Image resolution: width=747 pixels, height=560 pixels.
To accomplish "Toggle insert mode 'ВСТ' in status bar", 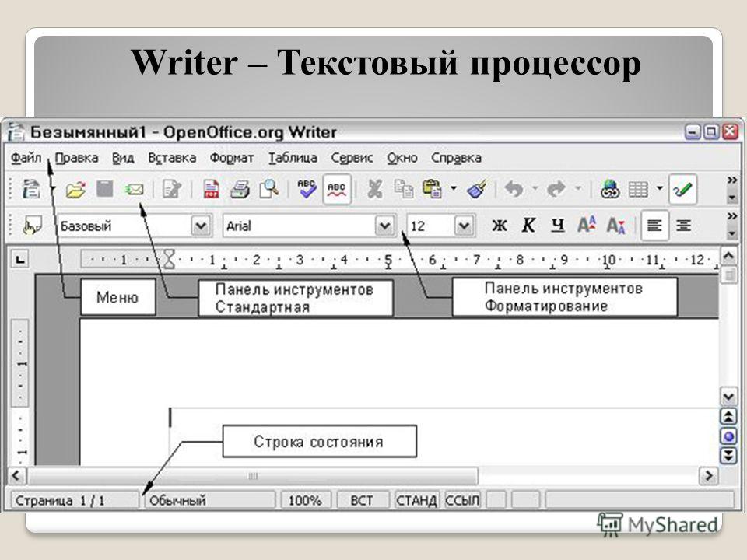I will point(362,500).
